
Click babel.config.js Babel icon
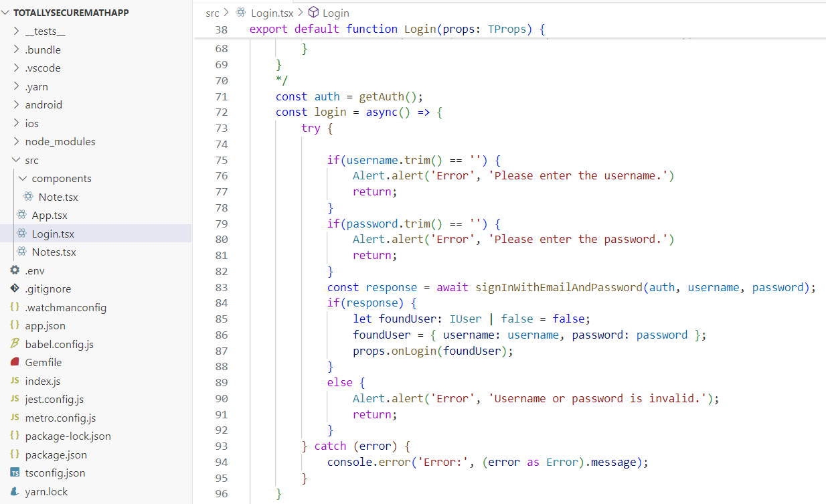[15, 344]
